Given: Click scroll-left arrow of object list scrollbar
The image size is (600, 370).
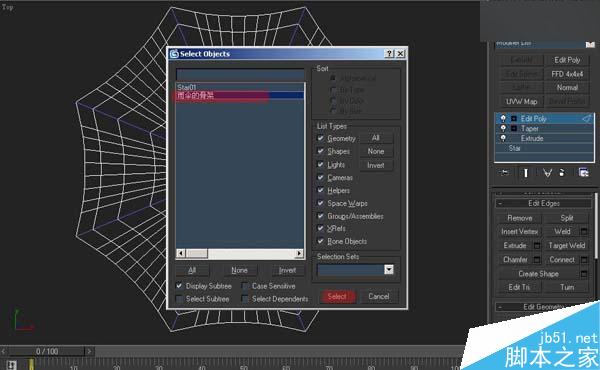Looking at the screenshot, I should coord(181,253).
